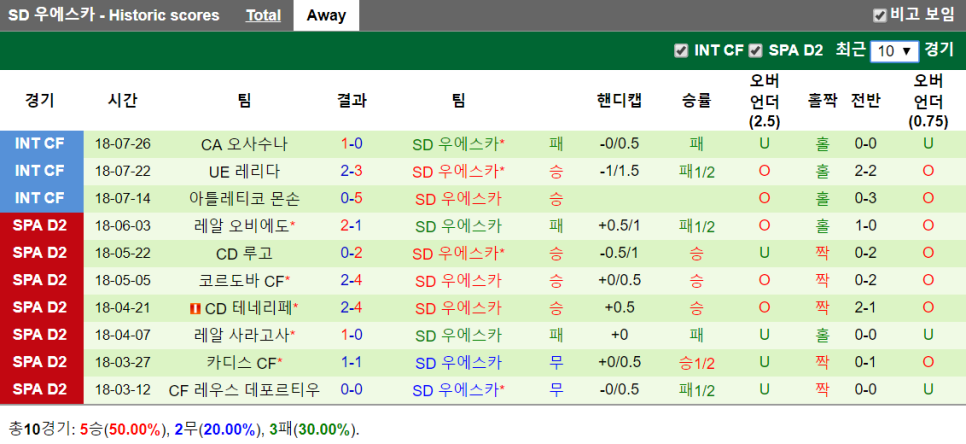Uncheck the SPA D2 filter checkbox
Screen dimensions: 966x444
[755, 51]
